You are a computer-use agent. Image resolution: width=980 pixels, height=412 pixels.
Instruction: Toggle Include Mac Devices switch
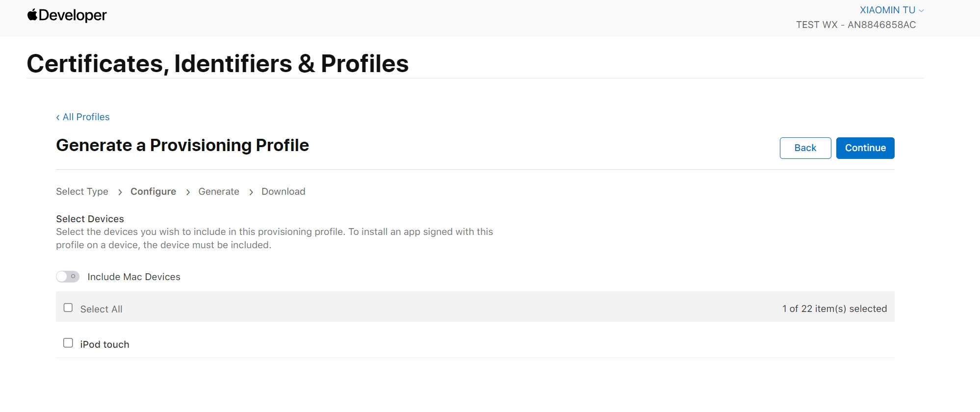[68, 277]
